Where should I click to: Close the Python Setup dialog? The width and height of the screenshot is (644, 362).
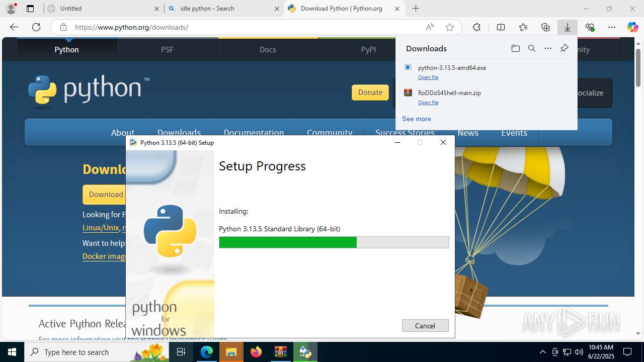[443, 142]
